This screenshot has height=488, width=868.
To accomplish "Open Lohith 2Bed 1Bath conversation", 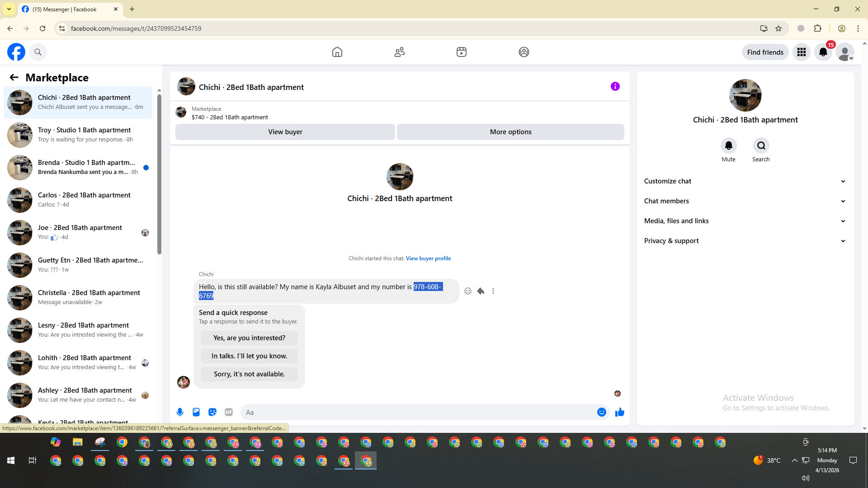I will coord(78,363).
